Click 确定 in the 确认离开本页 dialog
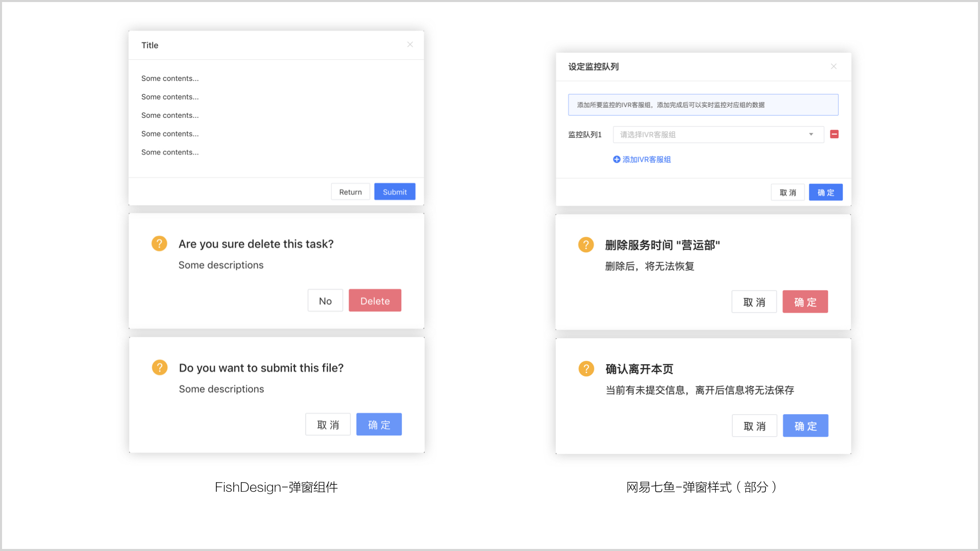Screen dimensions: 980x551 click(x=805, y=425)
